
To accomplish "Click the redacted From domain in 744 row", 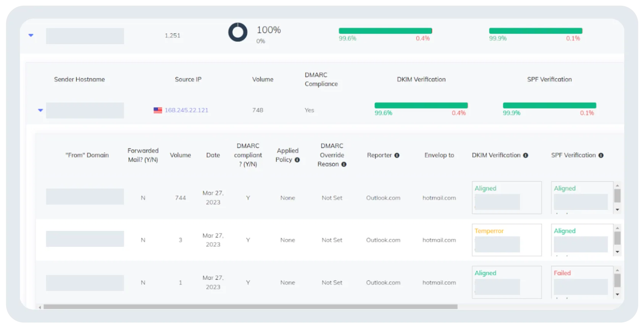I will point(85,196).
